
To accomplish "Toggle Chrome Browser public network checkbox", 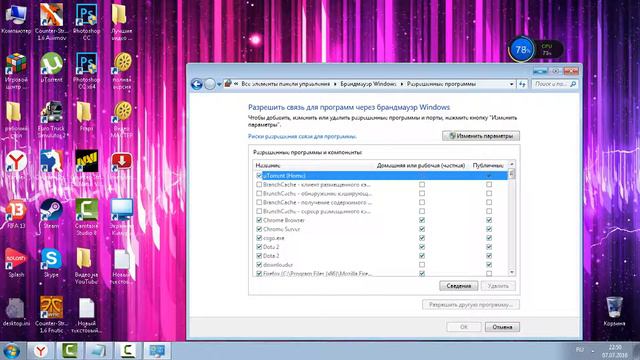I will click(489, 220).
